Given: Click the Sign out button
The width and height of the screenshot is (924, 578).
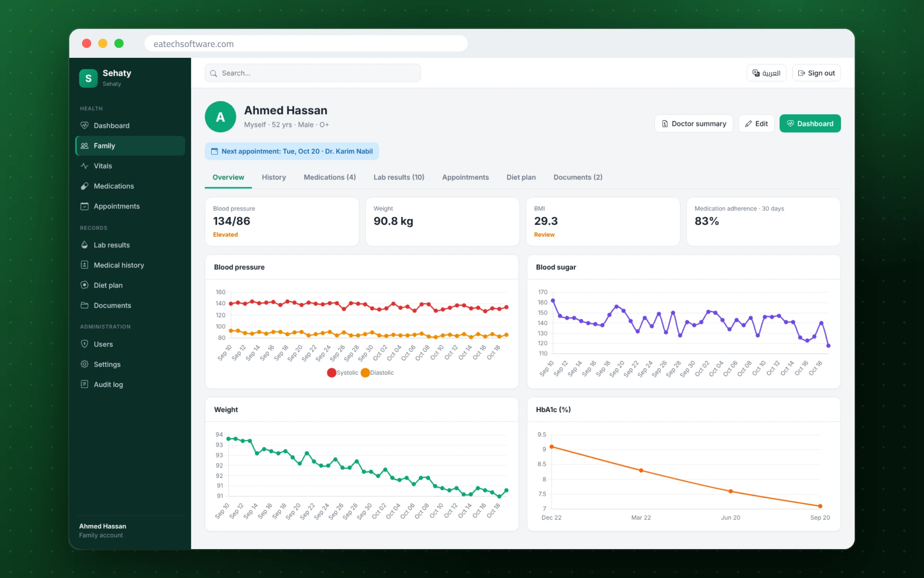Looking at the screenshot, I should (816, 73).
